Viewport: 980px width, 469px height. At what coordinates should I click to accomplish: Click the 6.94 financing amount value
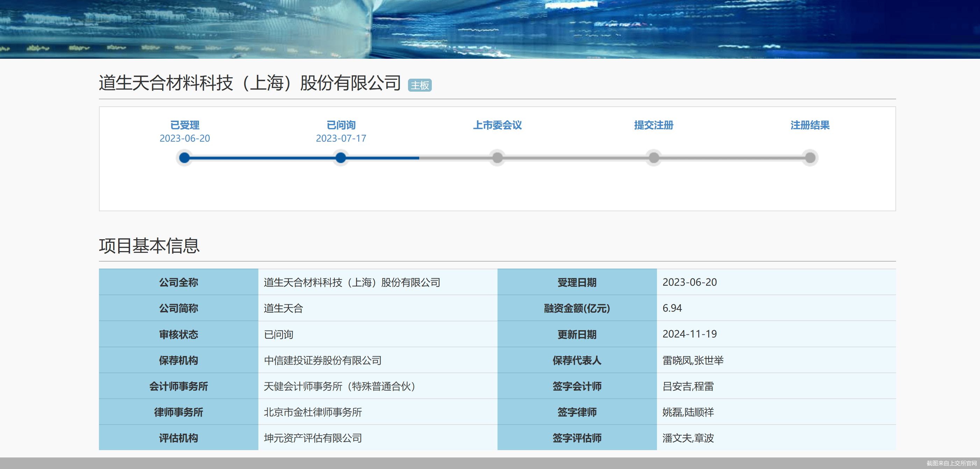672,308
